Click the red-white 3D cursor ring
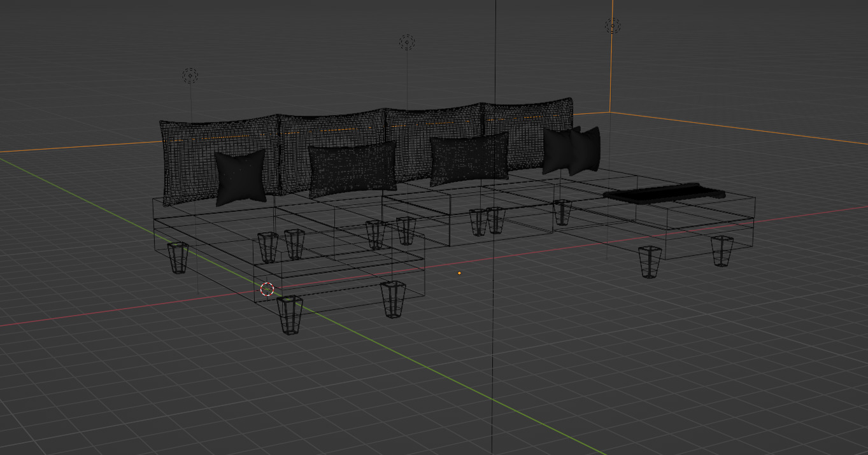This screenshot has height=455, width=868. [x=267, y=289]
